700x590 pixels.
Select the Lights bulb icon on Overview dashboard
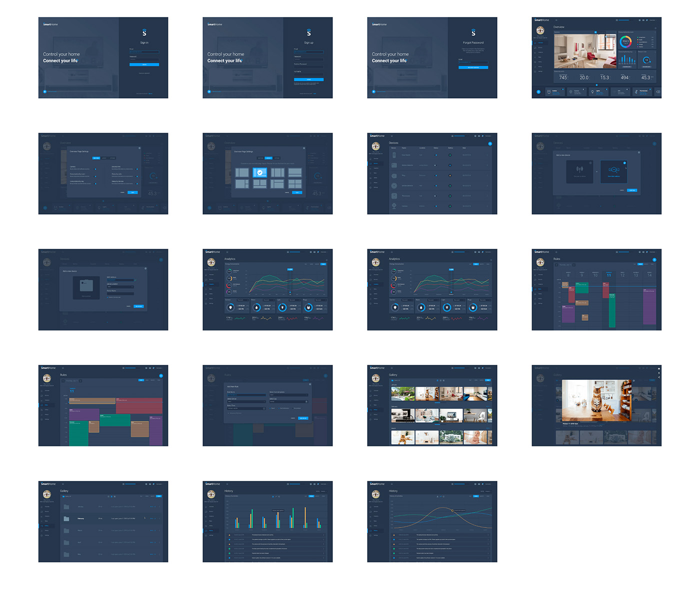point(592,92)
